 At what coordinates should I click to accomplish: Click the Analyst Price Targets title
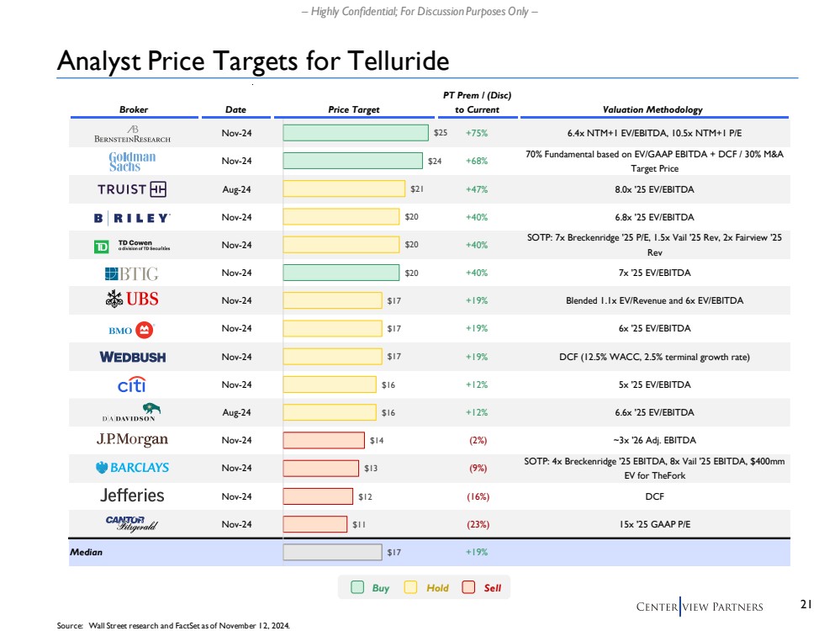point(252,61)
